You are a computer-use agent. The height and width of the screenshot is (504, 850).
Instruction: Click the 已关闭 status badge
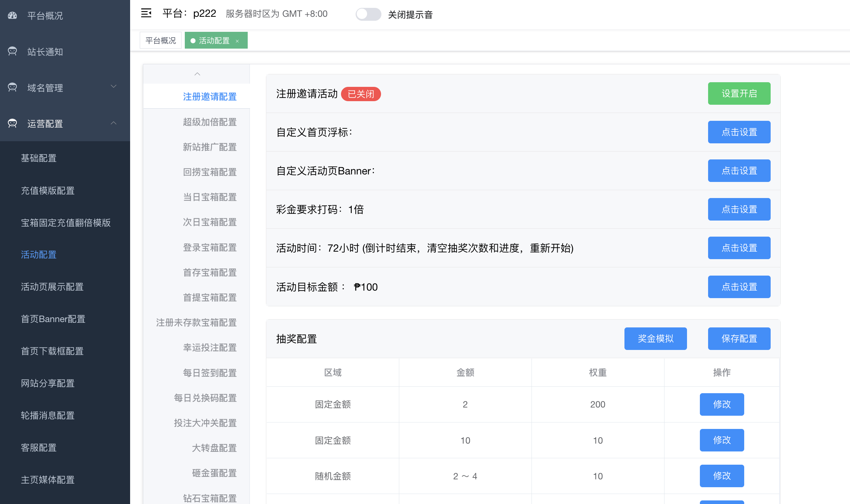pyautogui.click(x=361, y=94)
